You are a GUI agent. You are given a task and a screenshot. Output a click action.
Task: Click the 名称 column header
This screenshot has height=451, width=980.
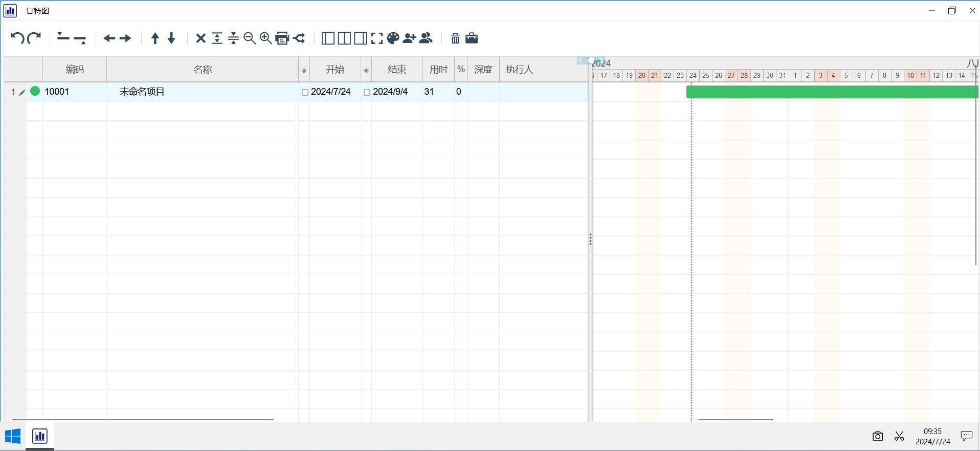click(203, 70)
